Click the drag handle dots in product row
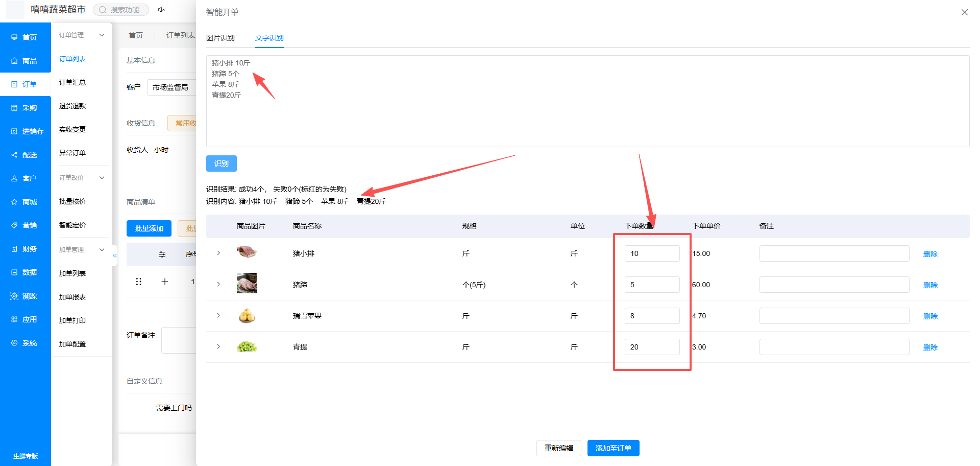This screenshot has width=980, height=466. (138, 282)
